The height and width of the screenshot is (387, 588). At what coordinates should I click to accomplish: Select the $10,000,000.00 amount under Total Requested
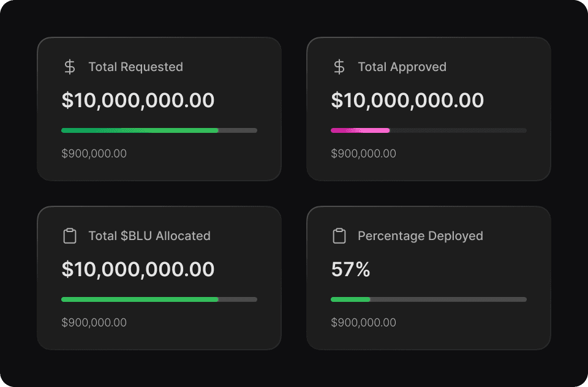(x=138, y=100)
